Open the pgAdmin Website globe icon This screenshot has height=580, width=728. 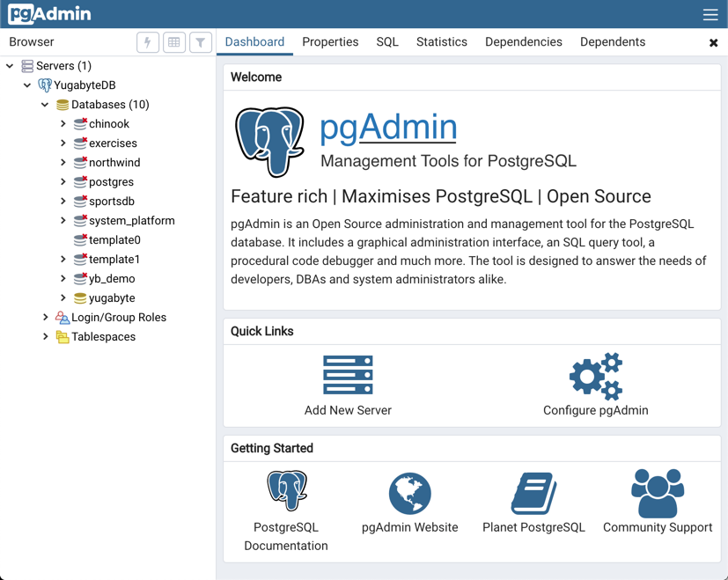(x=409, y=493)
